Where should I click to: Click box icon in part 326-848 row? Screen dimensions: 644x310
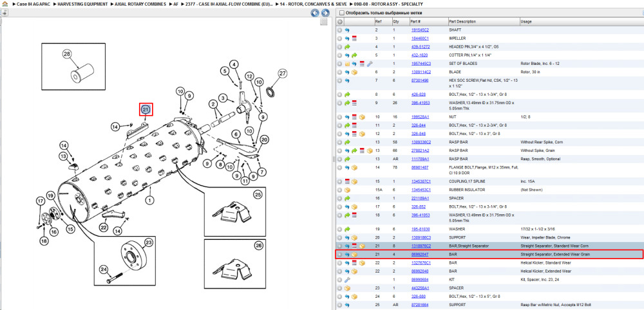[362, 134]
